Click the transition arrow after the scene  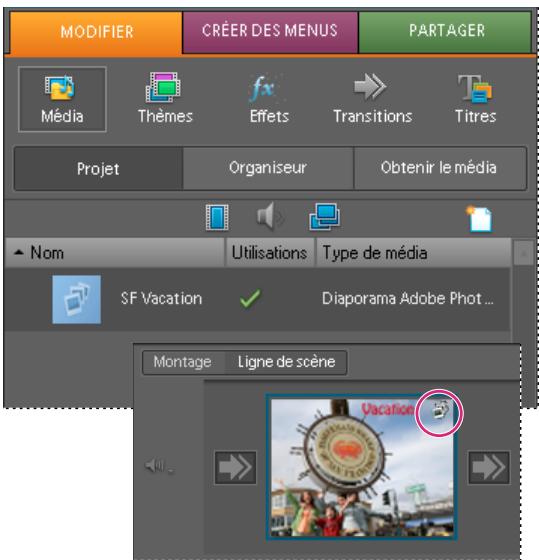coord(489,468)
